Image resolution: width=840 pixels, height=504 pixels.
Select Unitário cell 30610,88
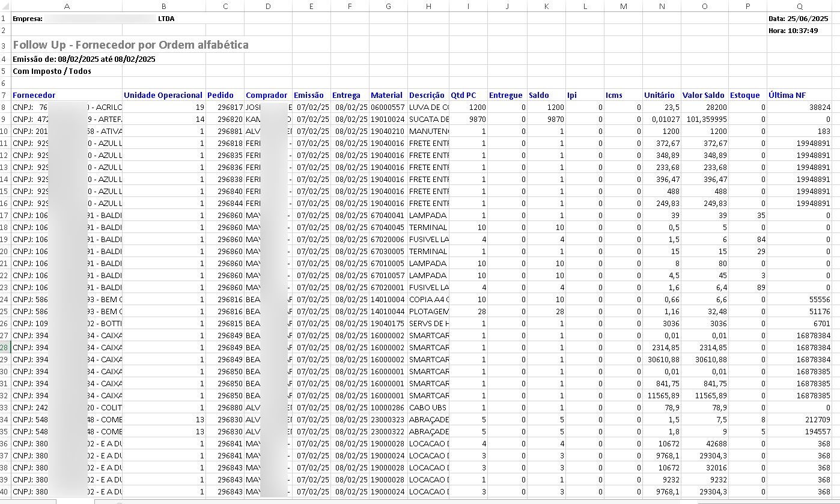click(x=662, y=359)
